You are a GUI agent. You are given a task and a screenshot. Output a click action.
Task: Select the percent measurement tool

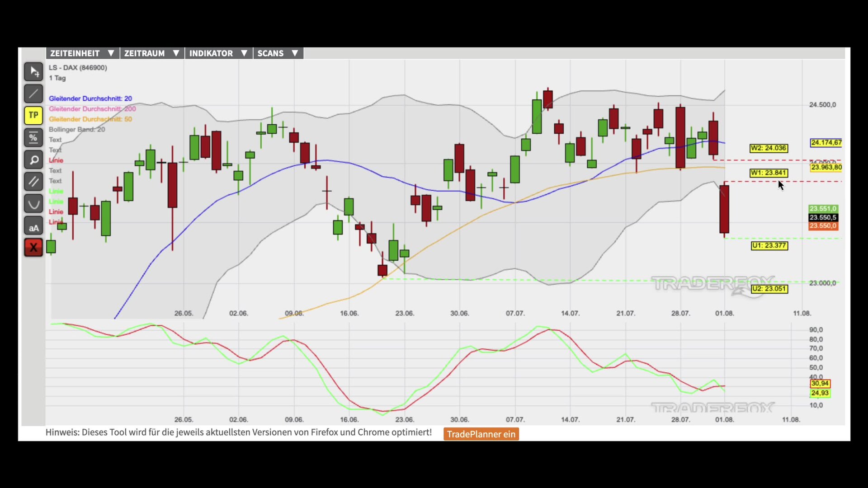click(x=33, y=137)
